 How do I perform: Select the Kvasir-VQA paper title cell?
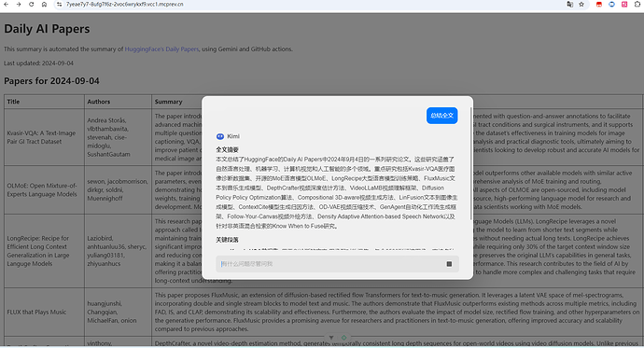44,137
